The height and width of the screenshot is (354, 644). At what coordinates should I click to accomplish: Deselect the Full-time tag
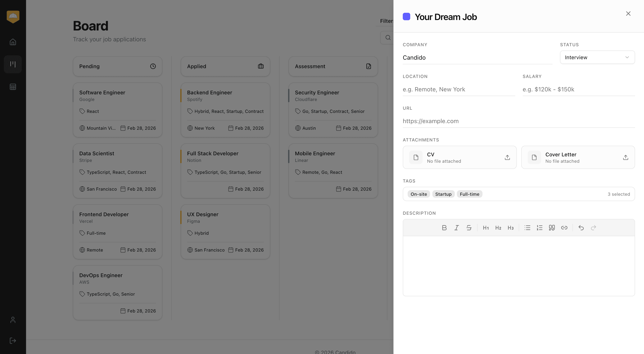[469, 194]
